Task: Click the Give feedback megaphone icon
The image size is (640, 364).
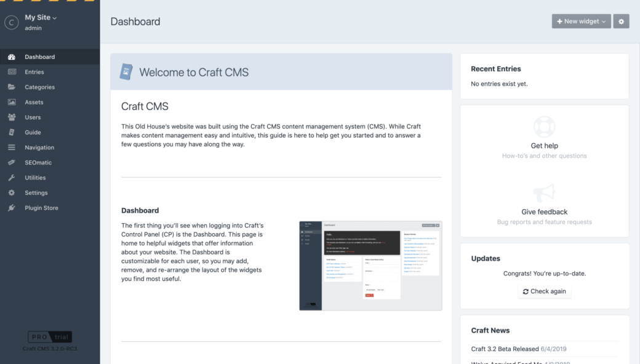Action: coord(544,193)
